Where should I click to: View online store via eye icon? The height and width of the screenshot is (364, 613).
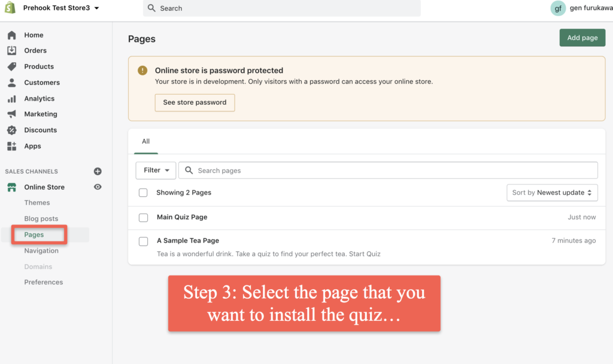(98, 187)
